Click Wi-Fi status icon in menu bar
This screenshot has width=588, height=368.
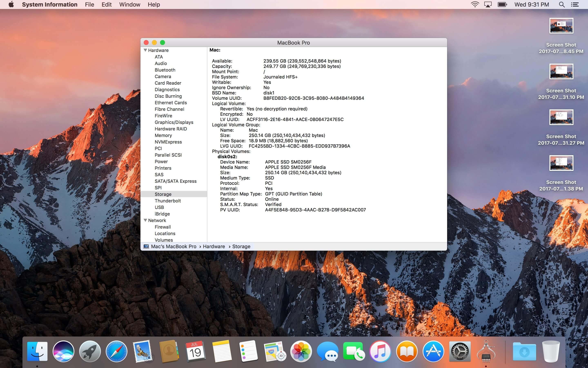pyautogui.click(x=475, y=4)
